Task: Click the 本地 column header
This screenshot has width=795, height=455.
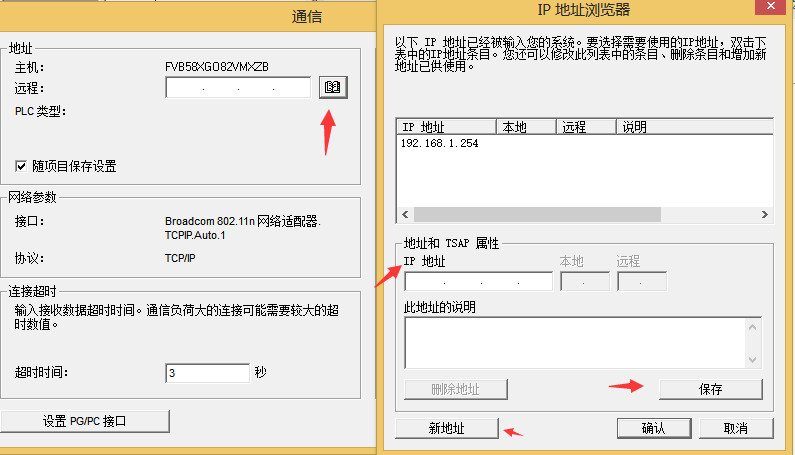Action: click(526, 127)
